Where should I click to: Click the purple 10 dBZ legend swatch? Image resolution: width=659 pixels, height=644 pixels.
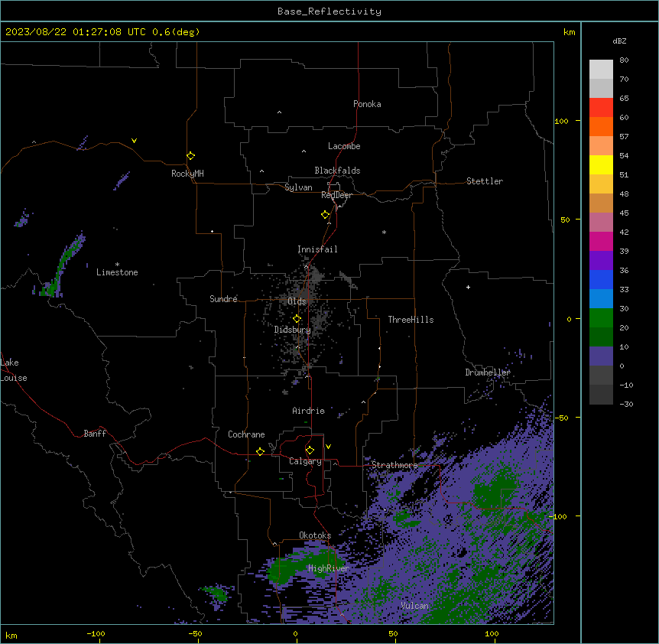(x=601, y=356)
